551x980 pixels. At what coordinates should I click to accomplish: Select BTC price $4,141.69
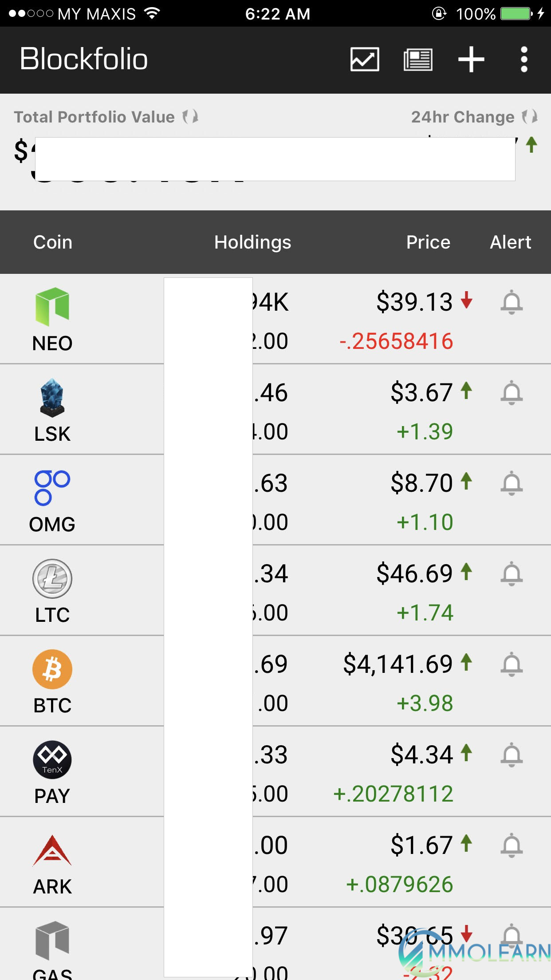click(398, 664)
